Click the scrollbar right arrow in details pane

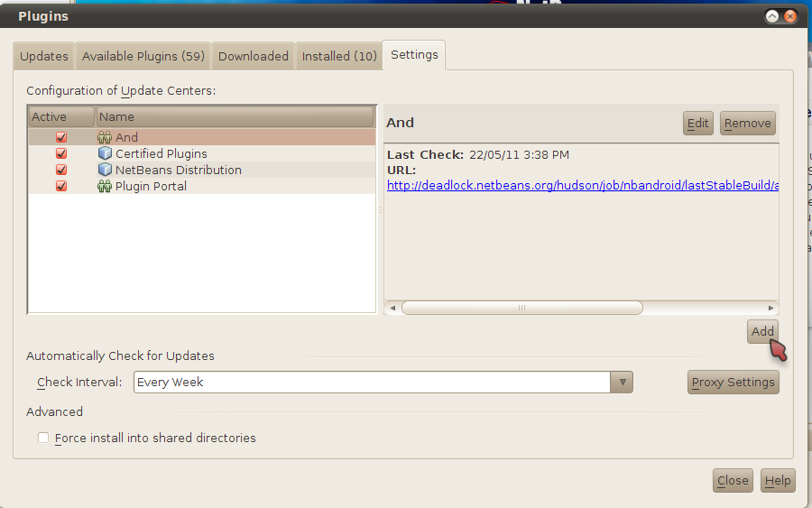tap(770, 308)
